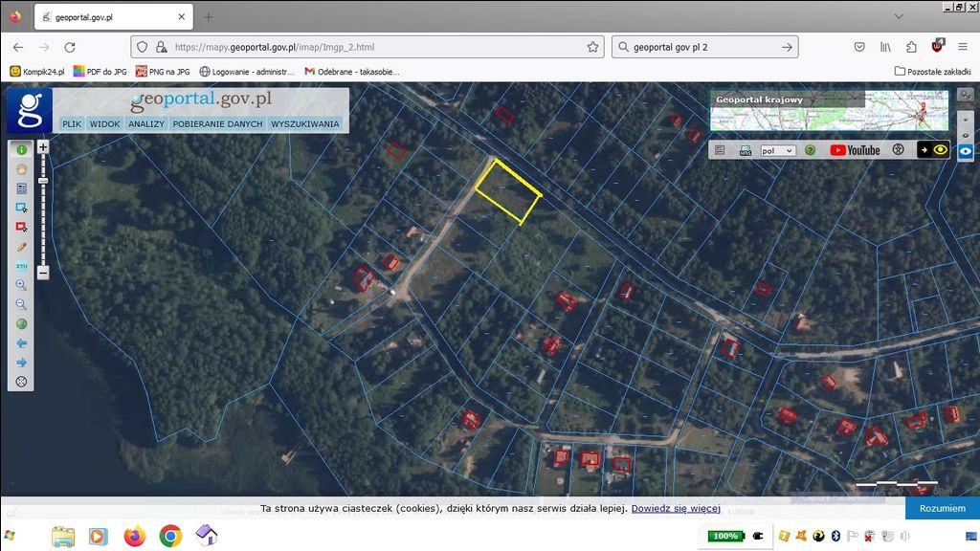Screen dimensions: 980x551
Task: Select the magnifier zoom-in tool
Action: click(x=21, y=285)
